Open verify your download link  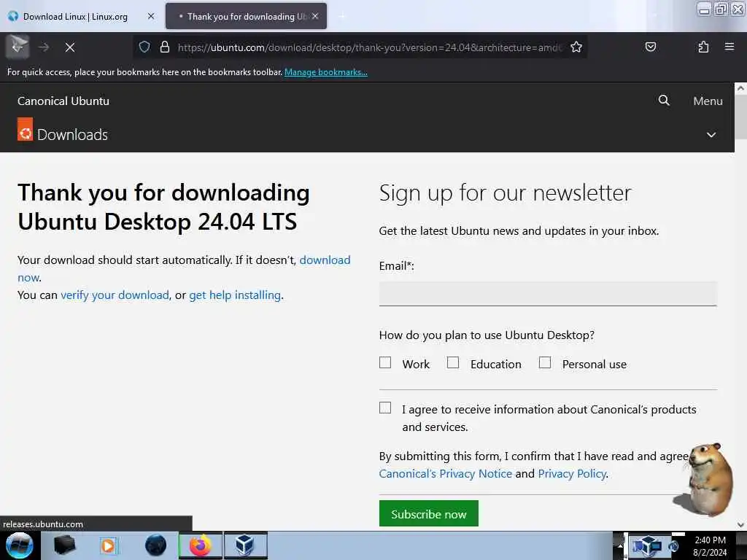115,295
